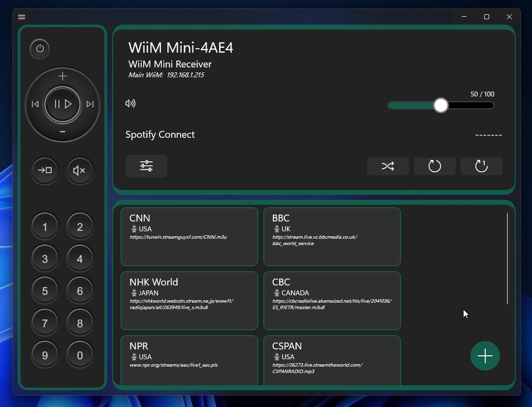Click the power button on the remote
This screenshot has width=532, height=407.
click(x=40, y=49)
